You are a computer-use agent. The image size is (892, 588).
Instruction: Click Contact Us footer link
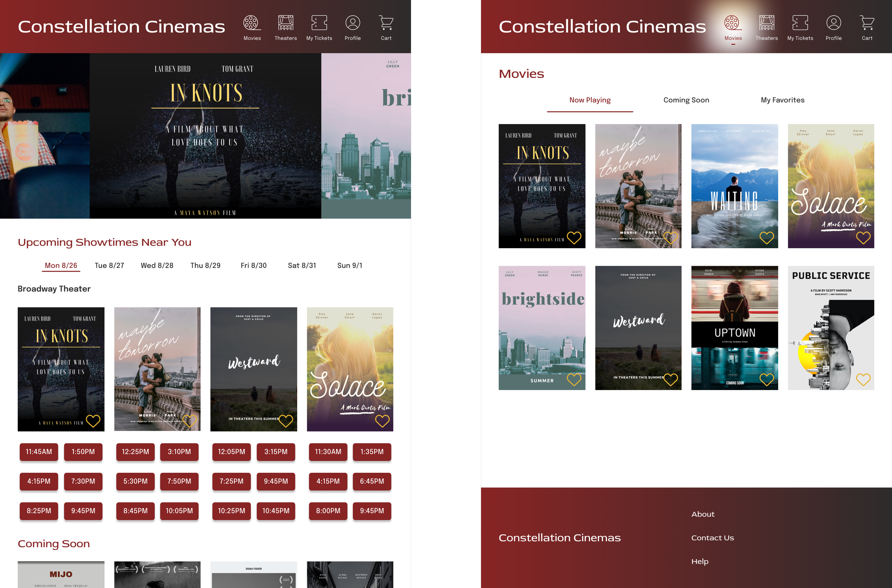(712, 538)
